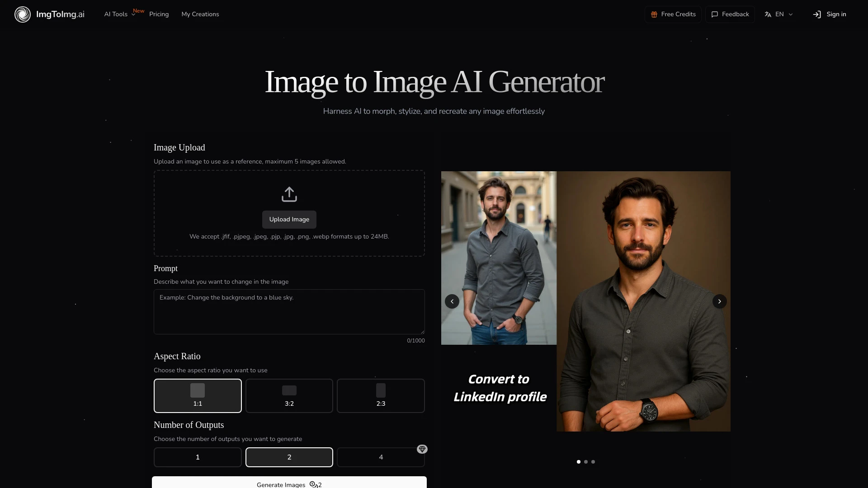Click the left arrow on the example carousel
Image resolution: width=868 pixels, height=488 pixels.
tap(451, 301)
